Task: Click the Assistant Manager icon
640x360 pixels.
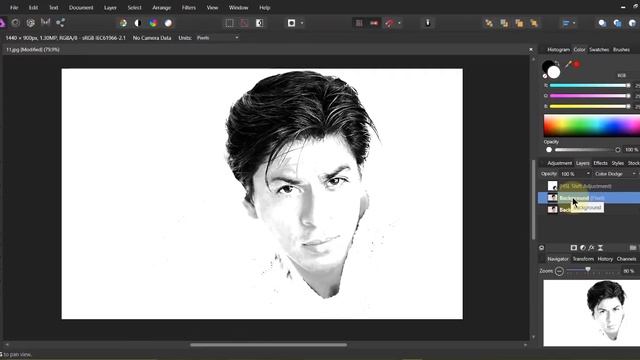Action: [428, 23]
